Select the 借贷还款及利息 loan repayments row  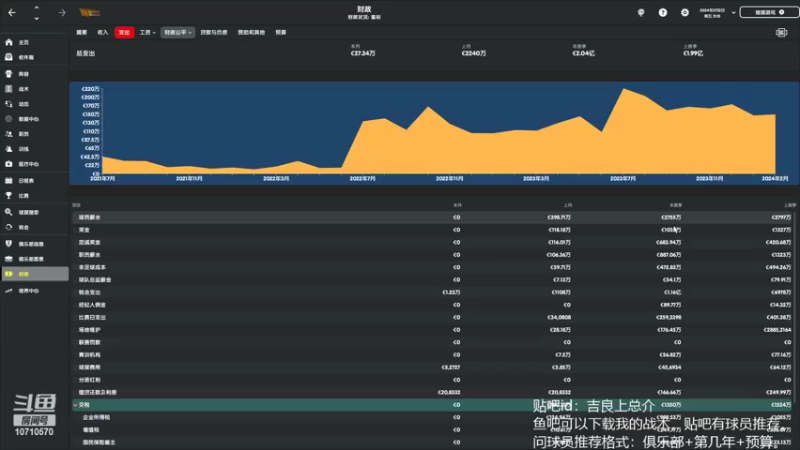pos(432,392)
